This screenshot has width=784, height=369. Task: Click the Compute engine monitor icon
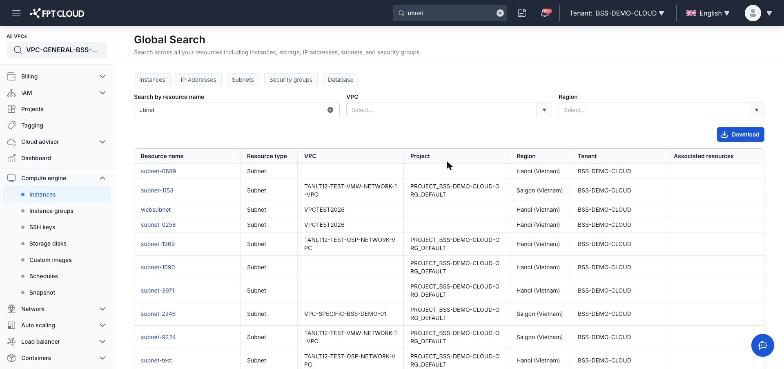pyautogui.click(x=11, y=178)
